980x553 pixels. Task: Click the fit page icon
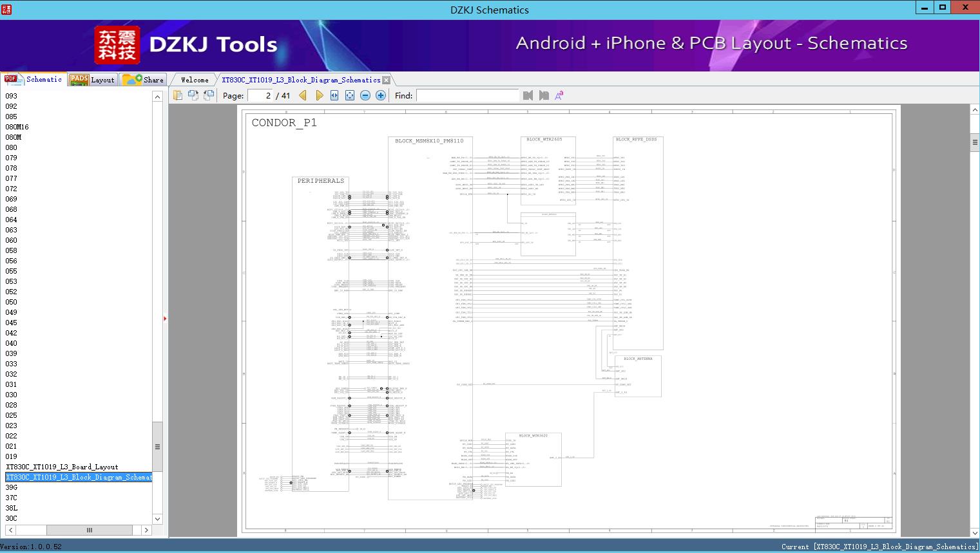click(350, 95)
